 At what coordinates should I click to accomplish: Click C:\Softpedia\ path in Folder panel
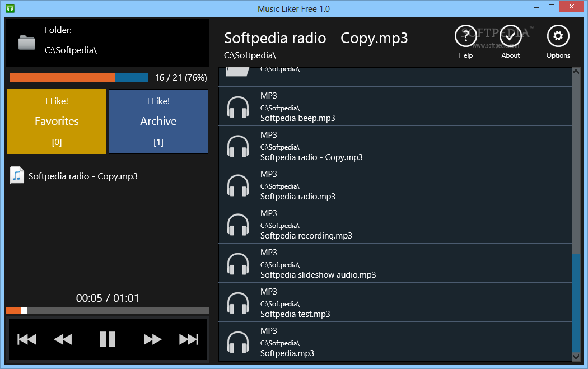pos(71,50)
